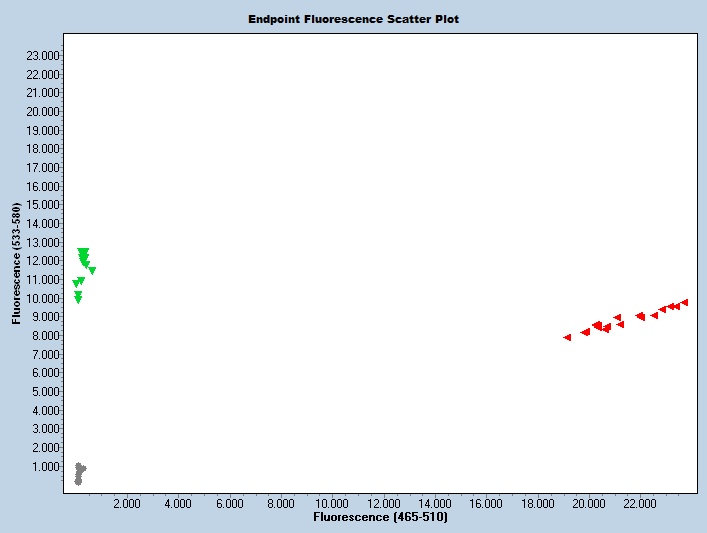Click the 6.000 y-axis tick label
The image size is (707, 533).
[48, 373]
